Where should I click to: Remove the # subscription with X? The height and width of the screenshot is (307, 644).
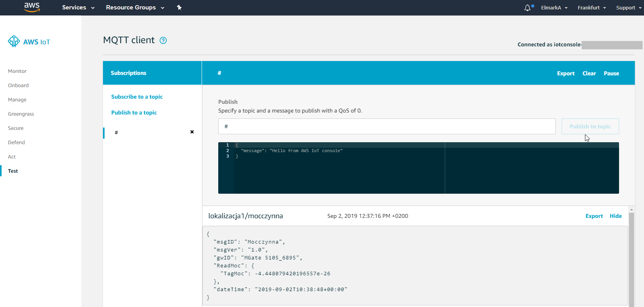click(x=192, y=132)
